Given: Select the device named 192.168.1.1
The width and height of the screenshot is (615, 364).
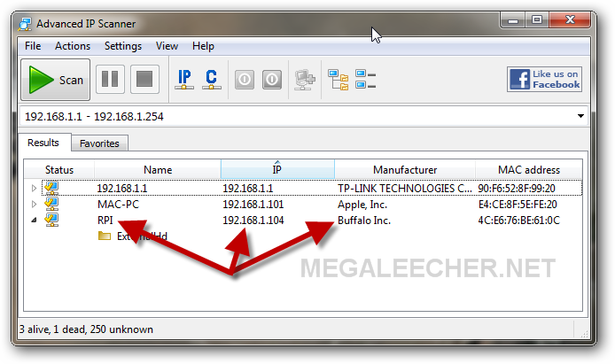Looking at the screenshot, I should click(x=122, y=189).
